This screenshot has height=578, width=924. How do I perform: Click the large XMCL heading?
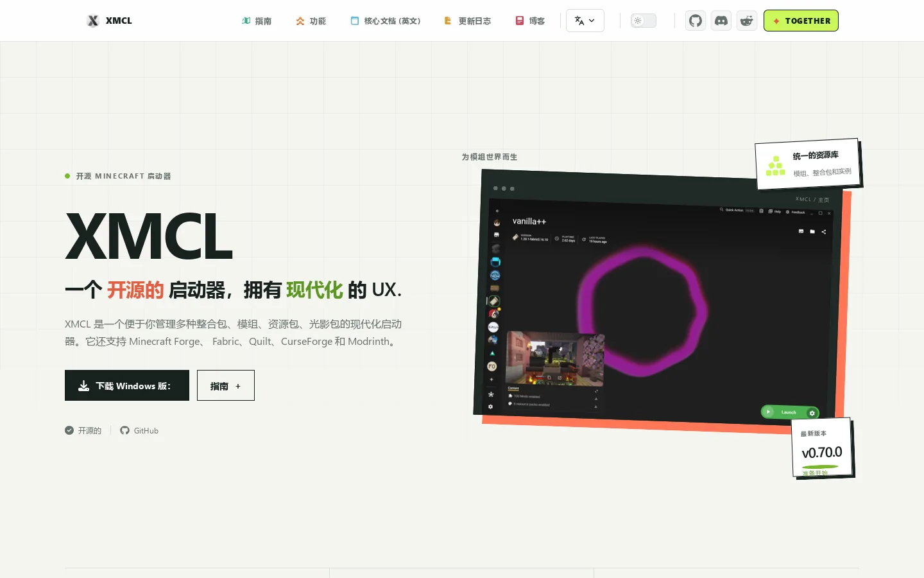click(x=149, y=236)
